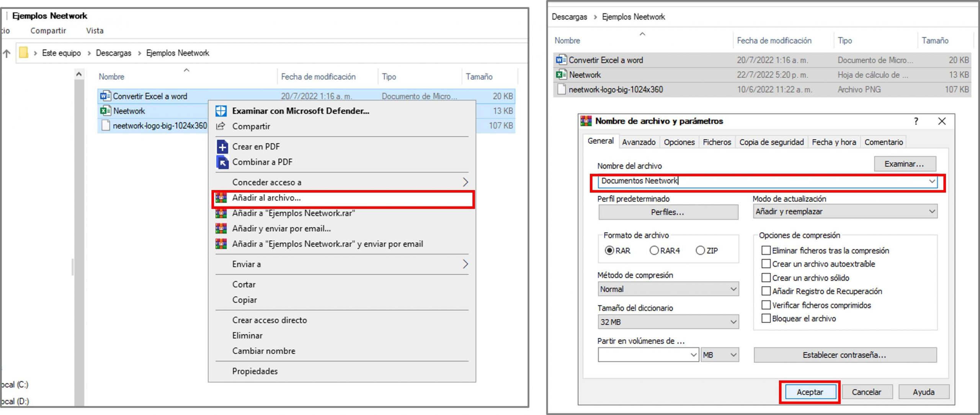Enable Eliminar ficheros tras la compresión
The width and height of the screenshot is (980, 415).
[x=766, y=250]
